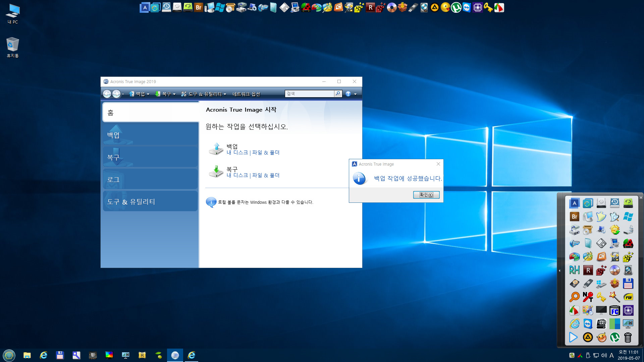
Task: Launch the PDF icon in the launcher panel
Action: point(628,297)
